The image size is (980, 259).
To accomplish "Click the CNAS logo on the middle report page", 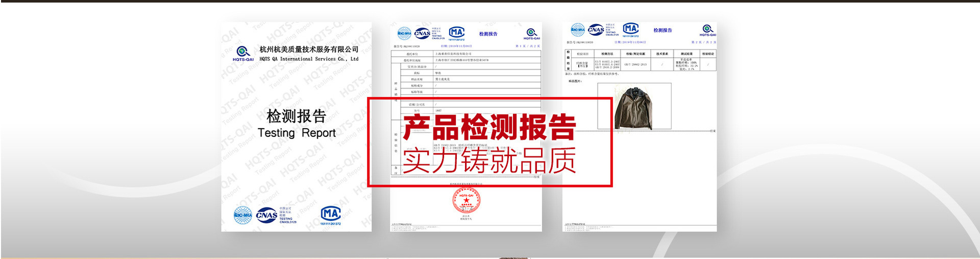I will pos(422,34).
